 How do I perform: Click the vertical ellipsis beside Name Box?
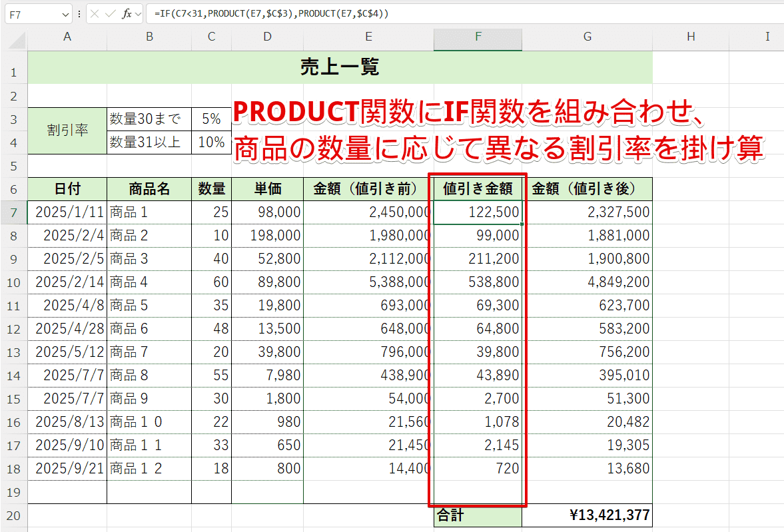pyautogui.click(x=79, y=13)
